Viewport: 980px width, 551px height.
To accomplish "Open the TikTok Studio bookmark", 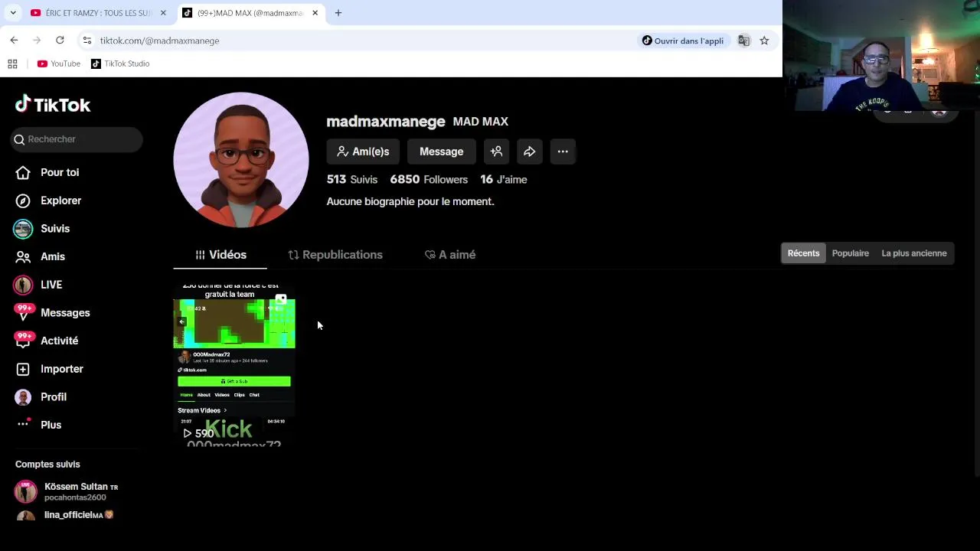I will [x=120, y=64].
